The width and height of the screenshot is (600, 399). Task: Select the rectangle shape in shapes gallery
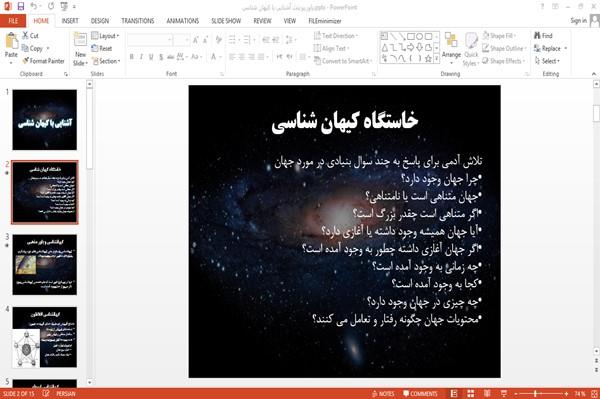click(411, 36)
